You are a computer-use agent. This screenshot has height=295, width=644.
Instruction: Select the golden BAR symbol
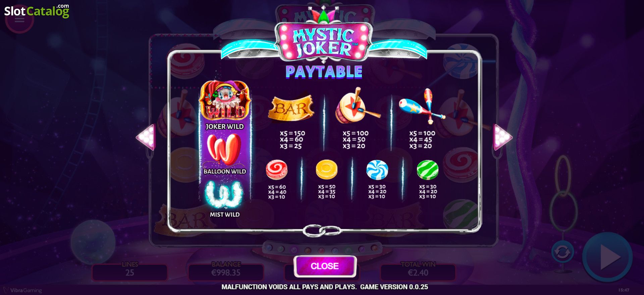(x=291, y=108)
